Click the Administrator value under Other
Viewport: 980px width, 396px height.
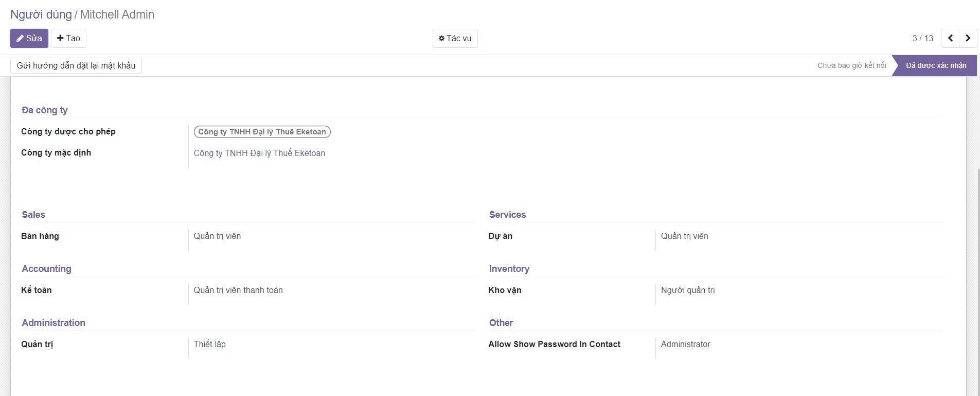[x=685, y=344]
